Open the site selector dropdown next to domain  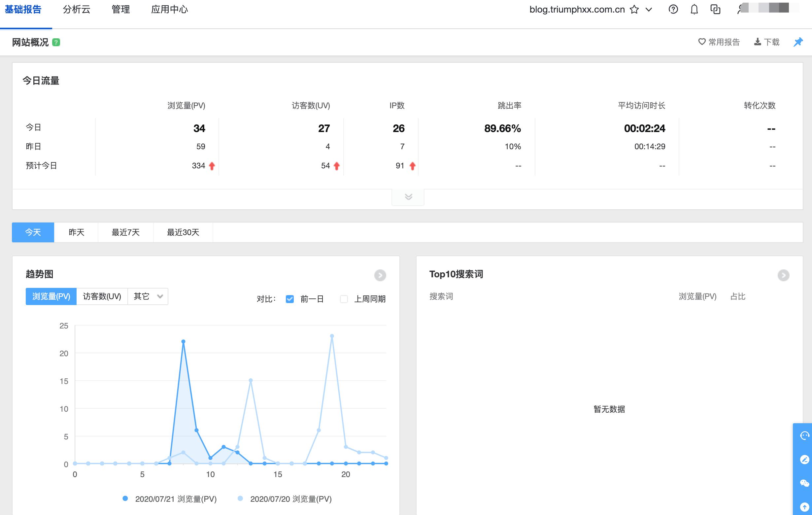click(x=649, y=10)
